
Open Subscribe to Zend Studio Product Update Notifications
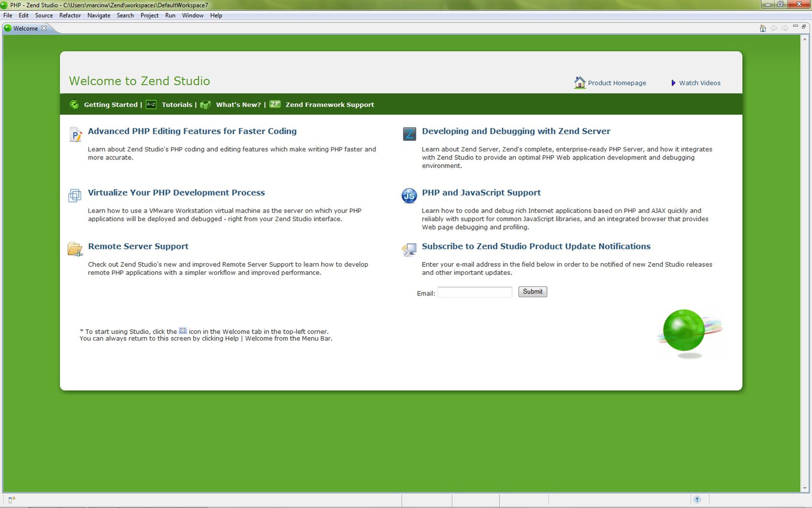536,246
